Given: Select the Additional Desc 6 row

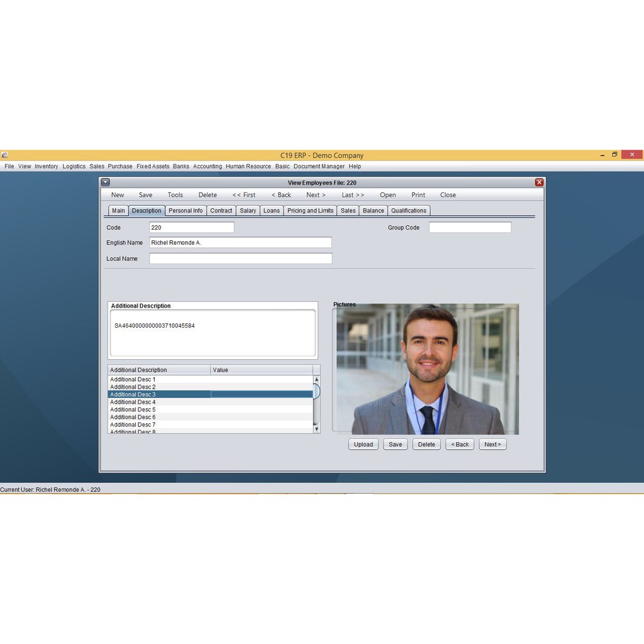Looking at the screenshot, I should (210, 417).
